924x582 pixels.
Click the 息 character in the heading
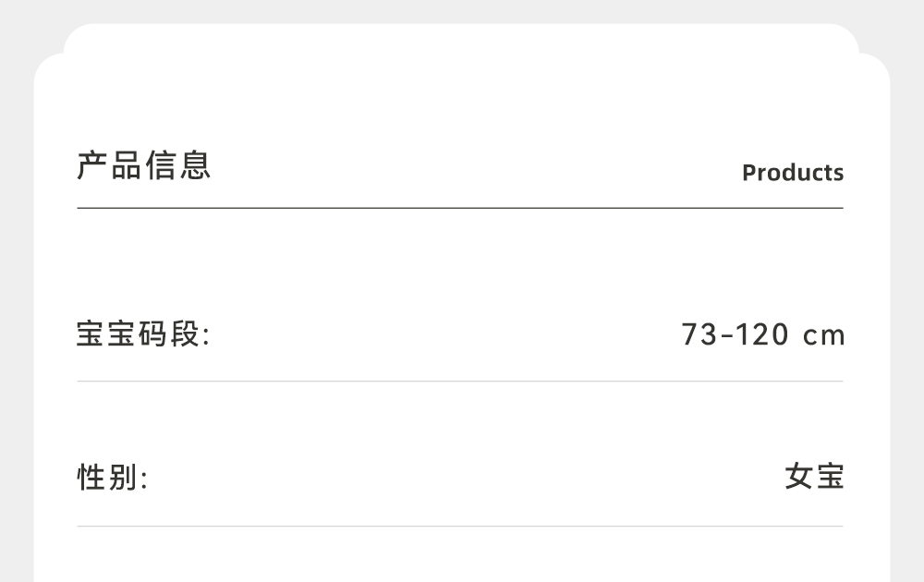[x=195, y=165]
